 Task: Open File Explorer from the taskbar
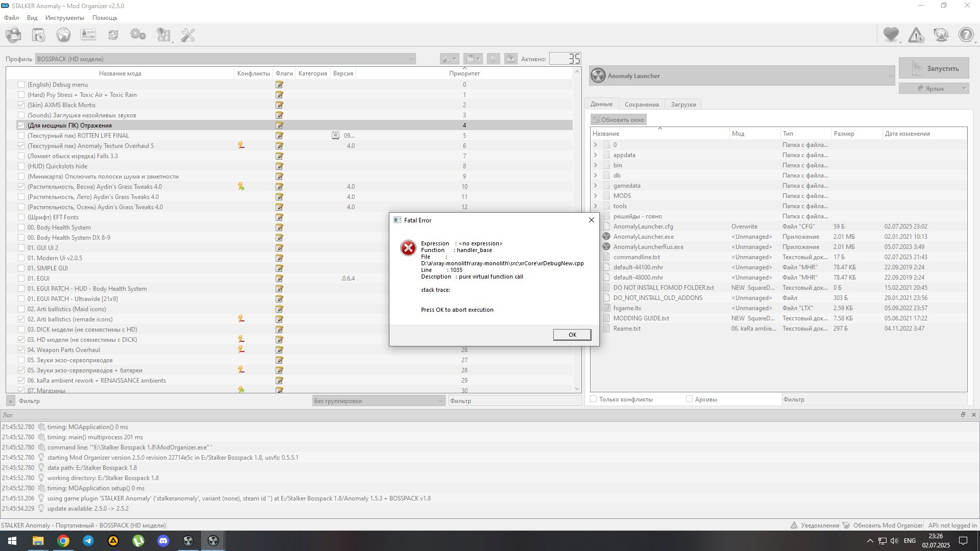click(x=38, y=541)
